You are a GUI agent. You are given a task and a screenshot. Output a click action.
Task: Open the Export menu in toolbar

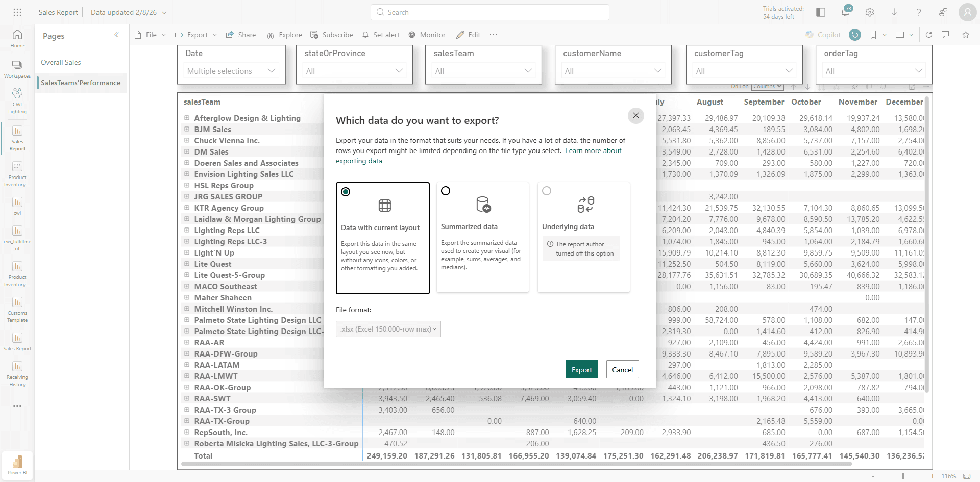(x=197, y=35)
